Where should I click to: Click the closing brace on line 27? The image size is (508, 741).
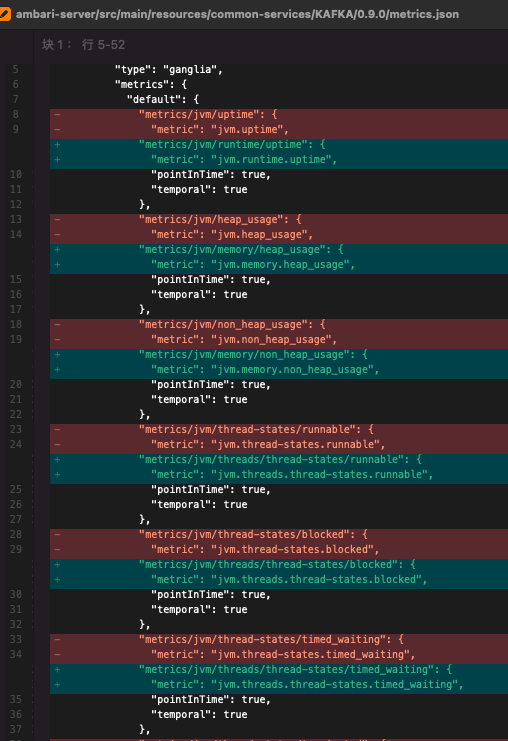click(145, 520)
